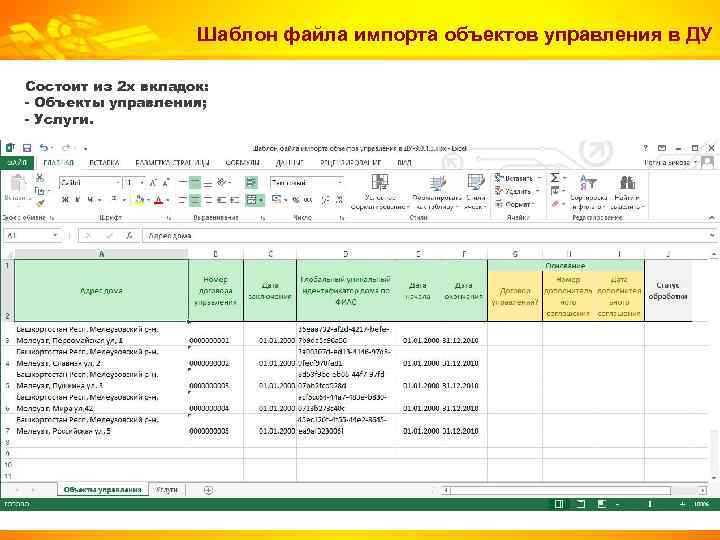Click the Insert Function fx icon
The image size is (720, 540).
click(129, 236)
